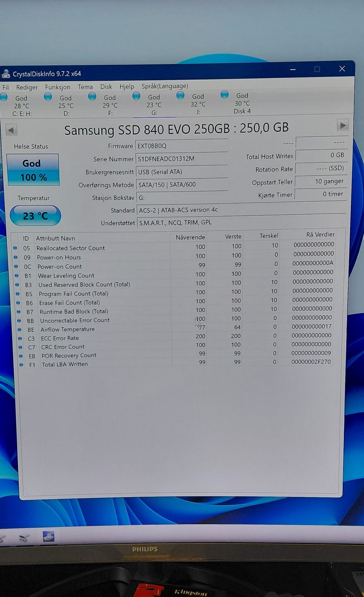Click the status dot for Reallocated Sector Count
This screenshot has width=364, height=597.
coord(15,248)
